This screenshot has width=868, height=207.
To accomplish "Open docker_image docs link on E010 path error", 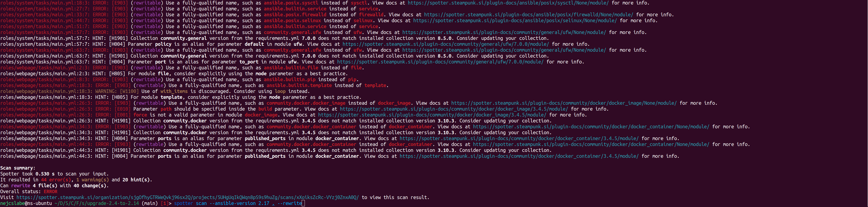I will click(x=454, y=109).
